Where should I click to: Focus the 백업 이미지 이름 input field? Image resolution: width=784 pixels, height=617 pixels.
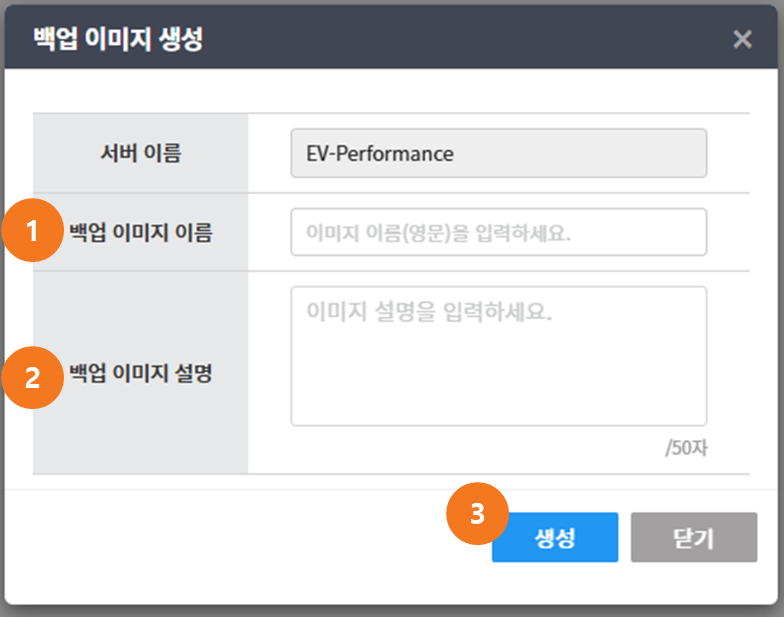coord(498,232)
